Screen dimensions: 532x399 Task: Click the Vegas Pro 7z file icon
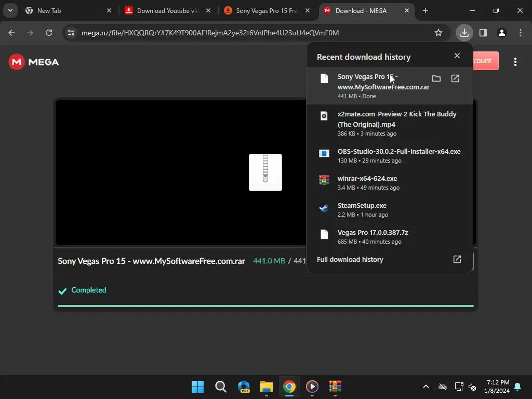(324, 234)
